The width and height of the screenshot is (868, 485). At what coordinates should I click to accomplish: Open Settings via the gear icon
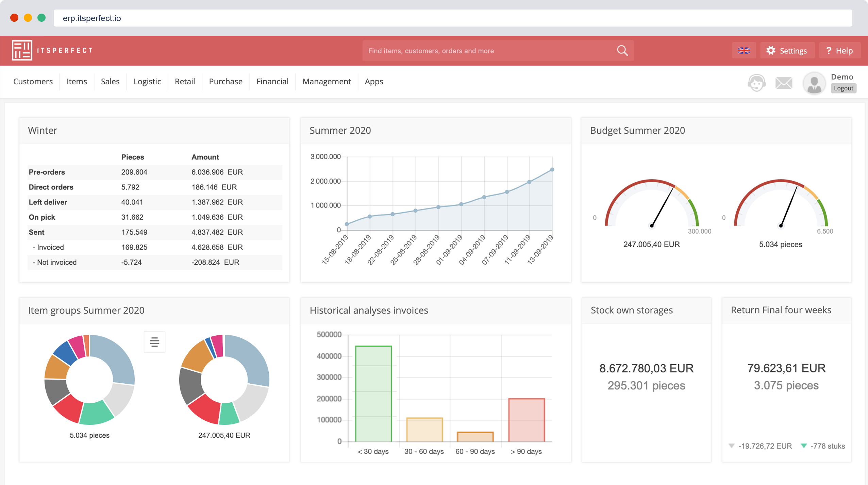(x=771, y=50)
